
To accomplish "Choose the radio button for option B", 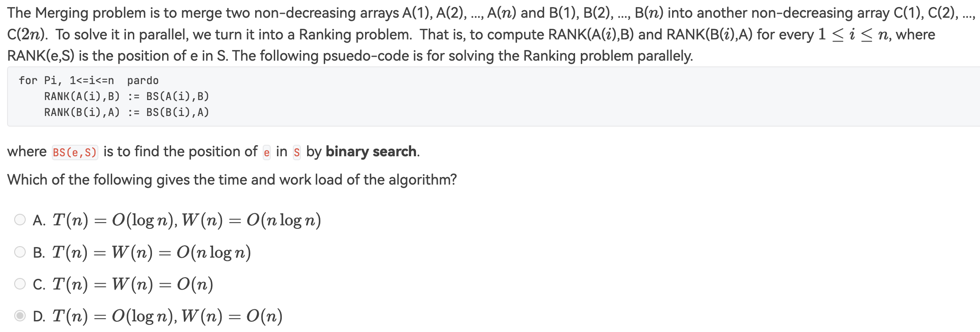I will click(x=20, y=252).
